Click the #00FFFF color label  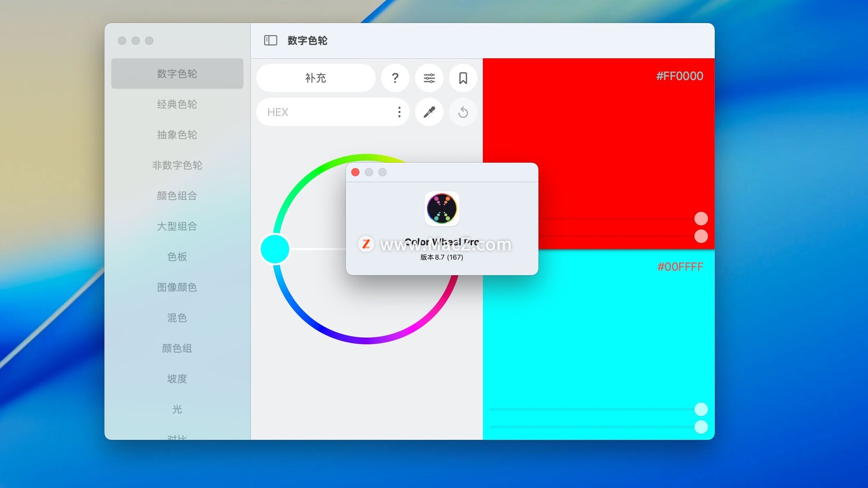(x=680, y=267)
